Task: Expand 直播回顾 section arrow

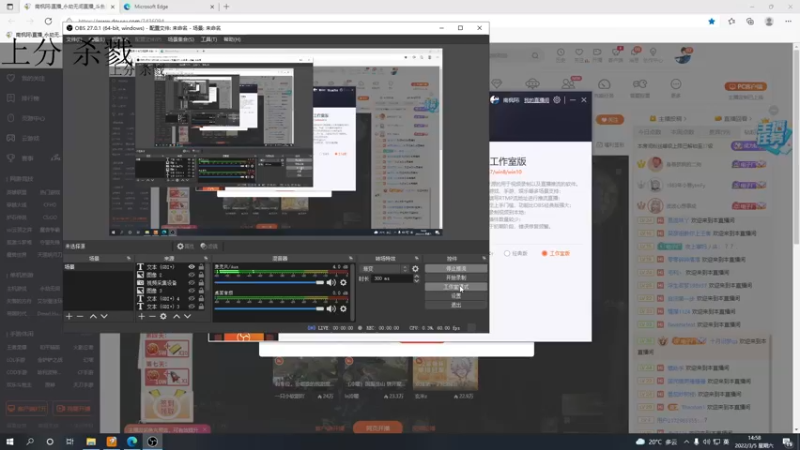Action: tap(749, 119)
